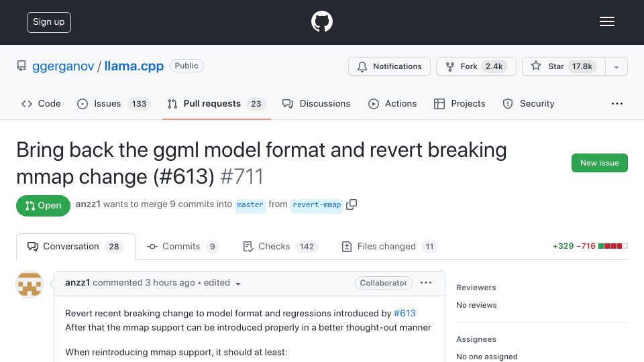Open the #613 reference link in comment

(405, 314)
